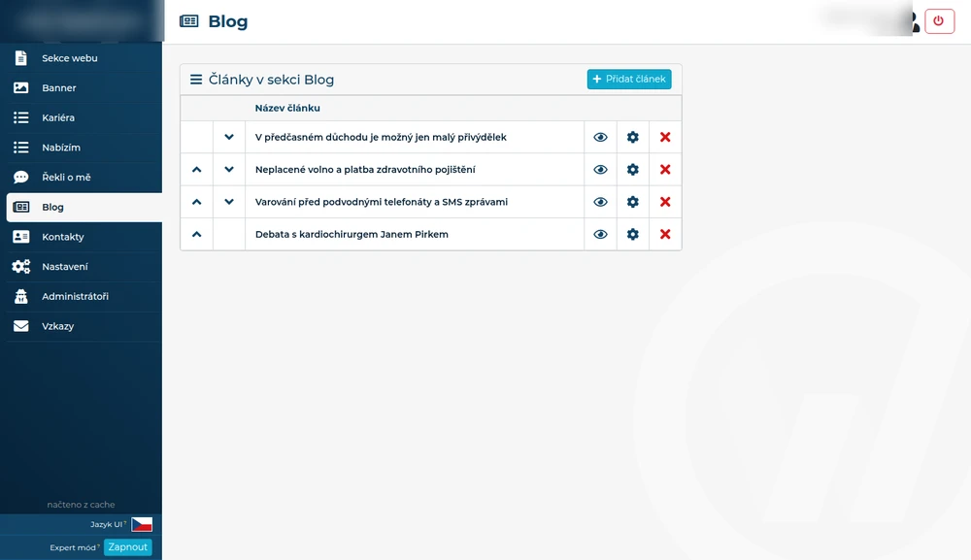
Task: Click the Přidat článek button
Action: (629, 80)
